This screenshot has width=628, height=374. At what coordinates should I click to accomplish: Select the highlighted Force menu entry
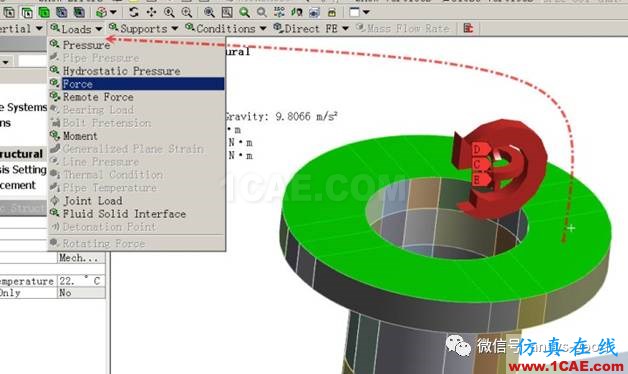click(x=136, y=84)
